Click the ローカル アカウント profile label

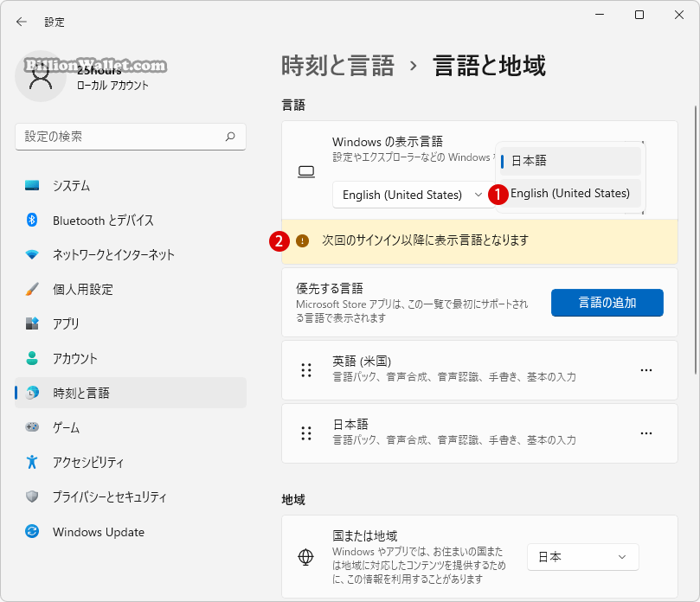(112, 86)
